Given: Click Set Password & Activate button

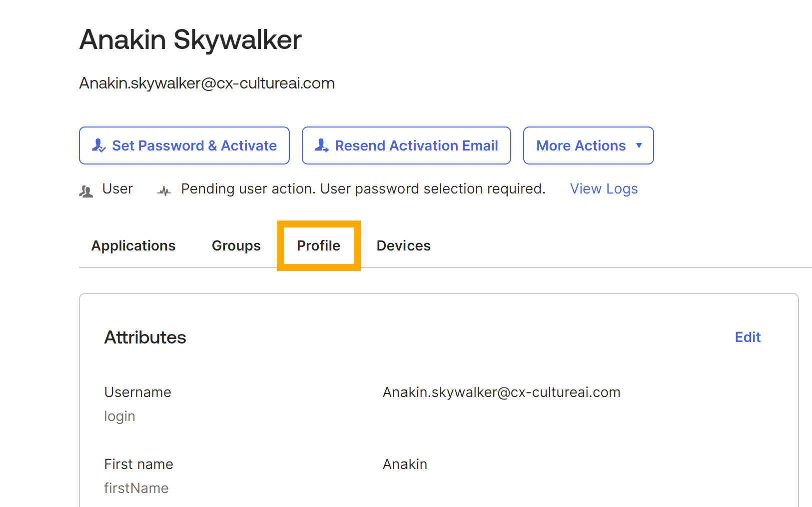Looking at the screenshot, I should pyautogui.click(x=184, y=145).
